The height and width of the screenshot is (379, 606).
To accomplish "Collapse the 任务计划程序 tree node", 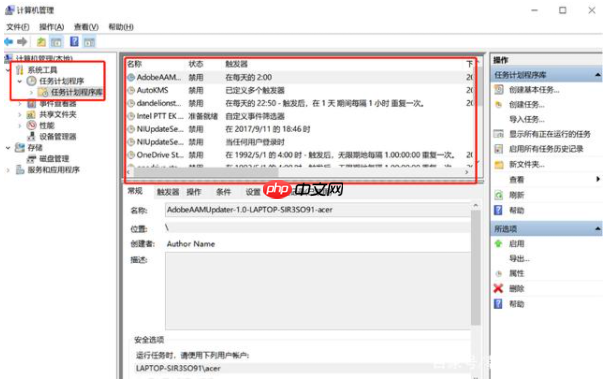I will [20, 81].
